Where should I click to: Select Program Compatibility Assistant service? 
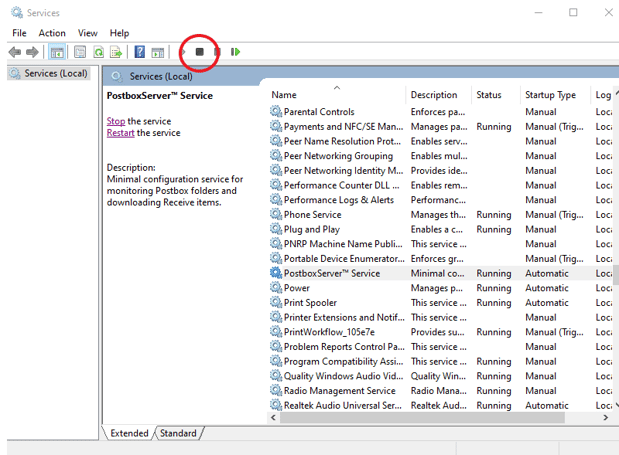(343, 361)
